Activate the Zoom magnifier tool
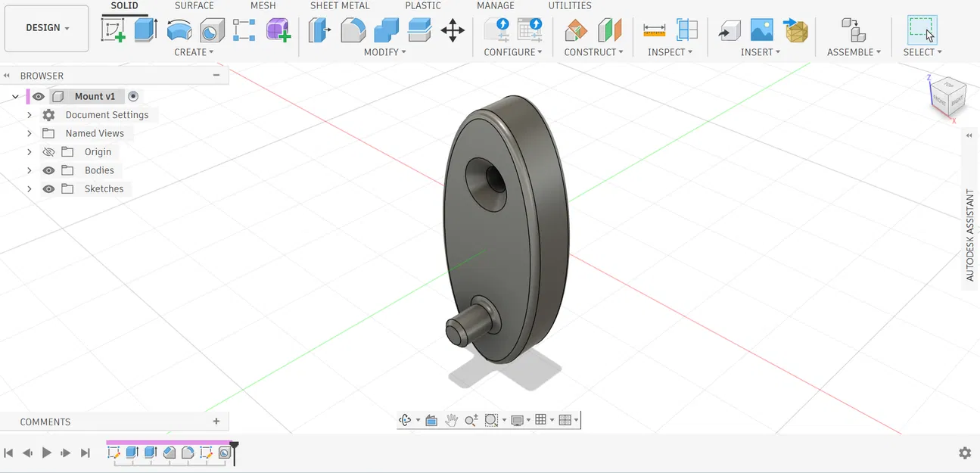 tap(471, 420)
